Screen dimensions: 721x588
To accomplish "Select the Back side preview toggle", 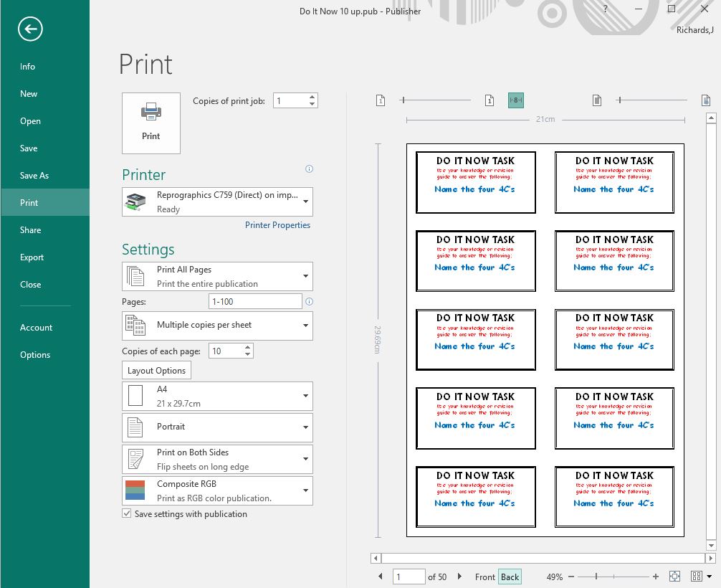I will pos(510,577).
